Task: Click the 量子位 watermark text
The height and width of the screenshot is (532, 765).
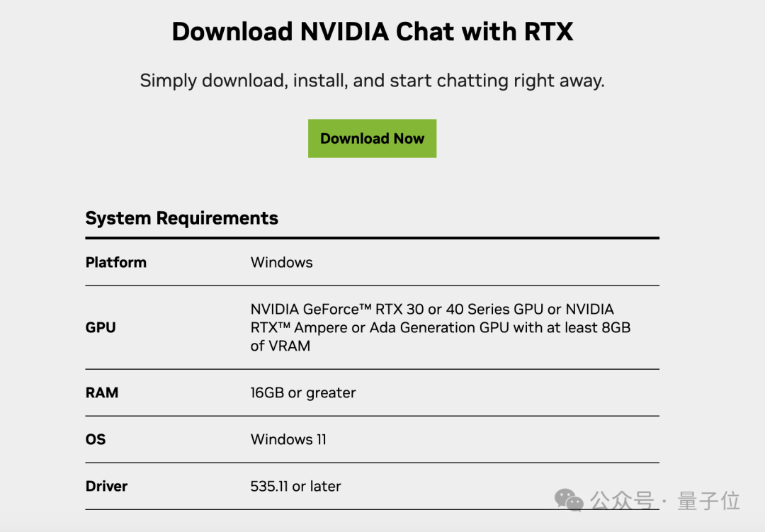Action: (708, 502)
